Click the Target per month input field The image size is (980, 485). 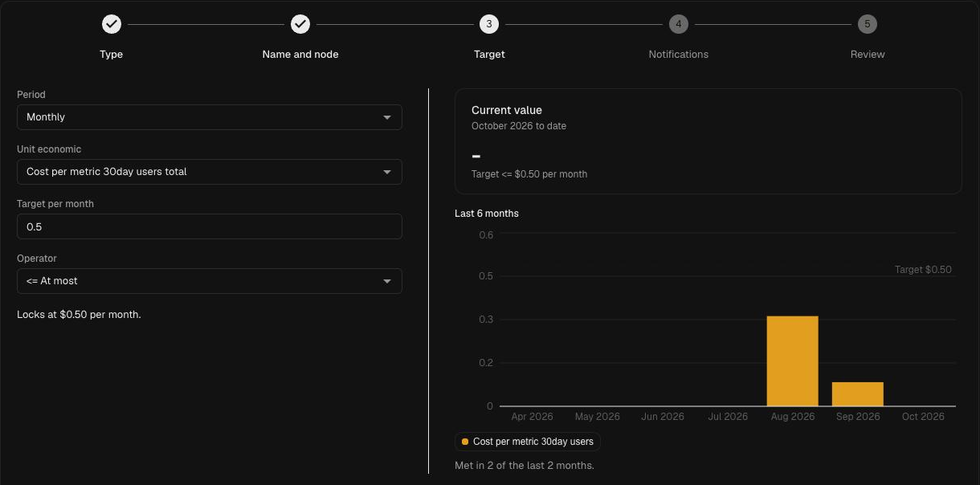point(210,226)
